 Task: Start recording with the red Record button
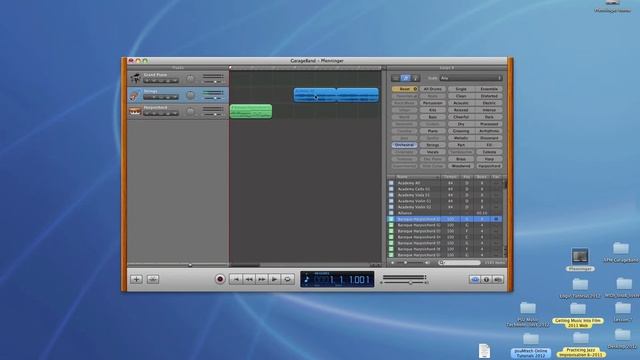220,279
